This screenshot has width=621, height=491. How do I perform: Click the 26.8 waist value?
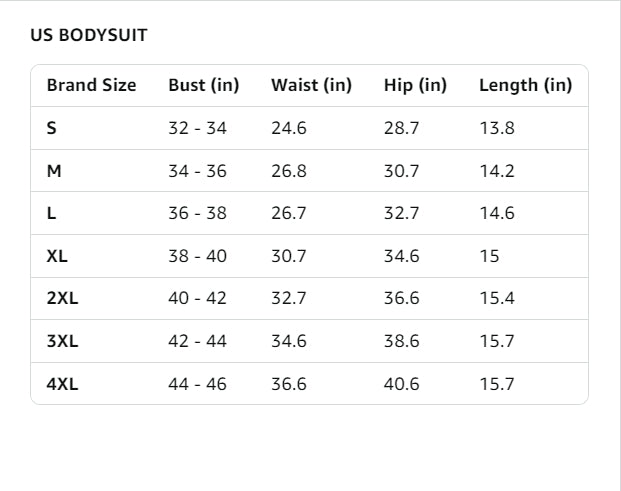(288, 171)
